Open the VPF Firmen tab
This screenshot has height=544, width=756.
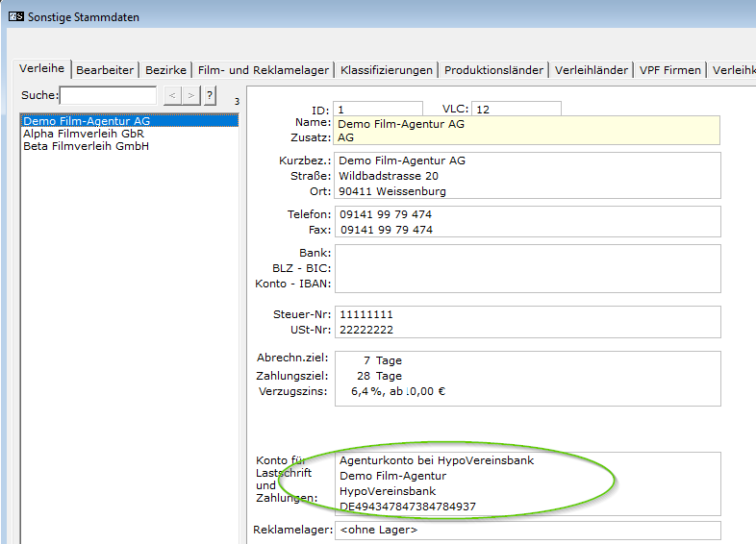click(670, 70)
